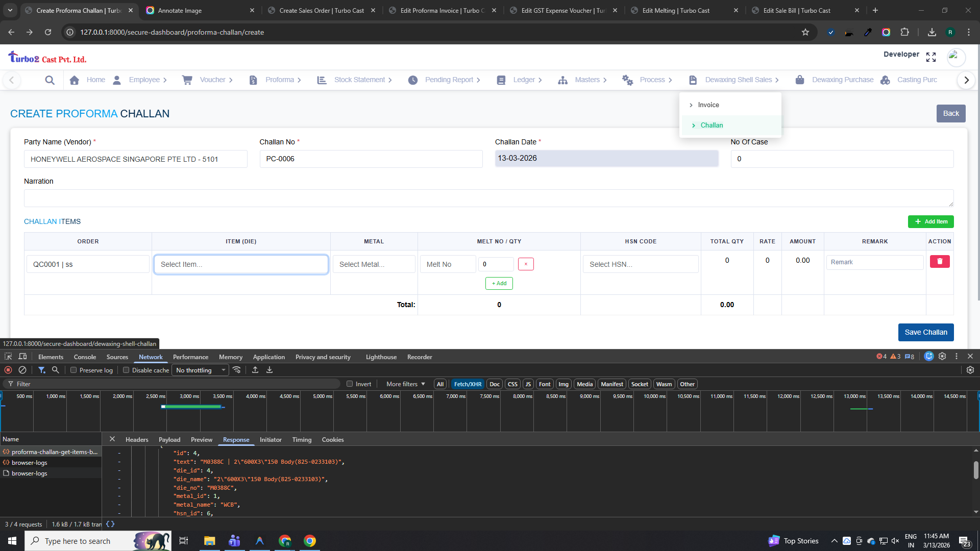Click the navbar search magnifier icon
The height and width of the screenshot is (551, 980).
coord(50,80)
